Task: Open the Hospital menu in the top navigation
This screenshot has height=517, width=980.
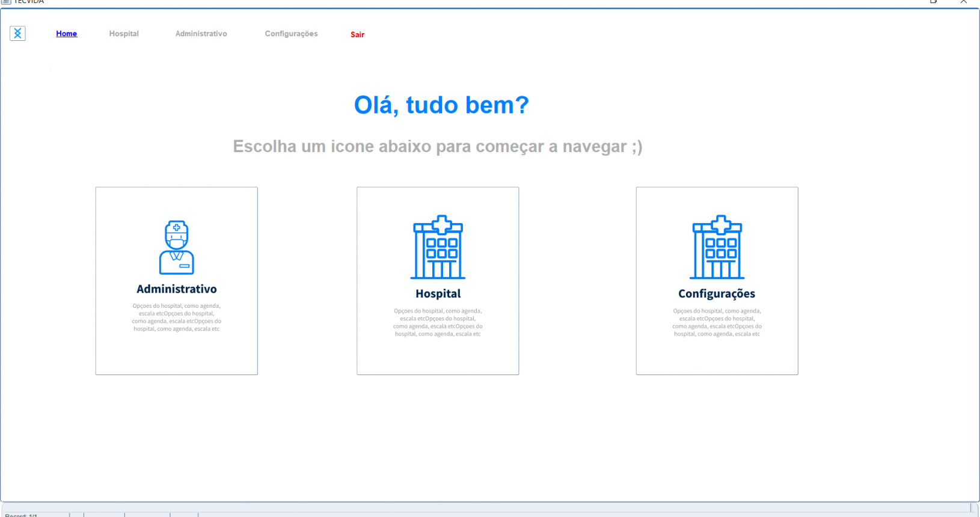Action: [x=124, y=34]
